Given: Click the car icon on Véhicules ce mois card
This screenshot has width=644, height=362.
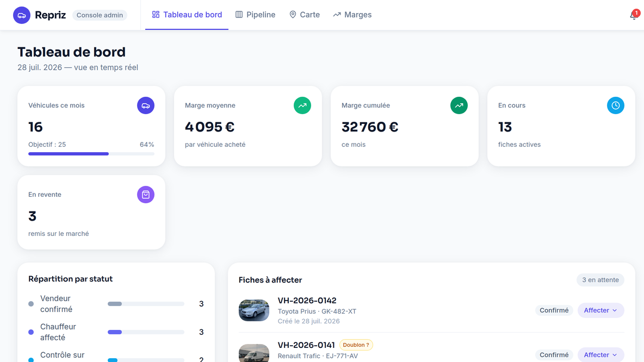Looking at the screenshot, I should (146, 105).
